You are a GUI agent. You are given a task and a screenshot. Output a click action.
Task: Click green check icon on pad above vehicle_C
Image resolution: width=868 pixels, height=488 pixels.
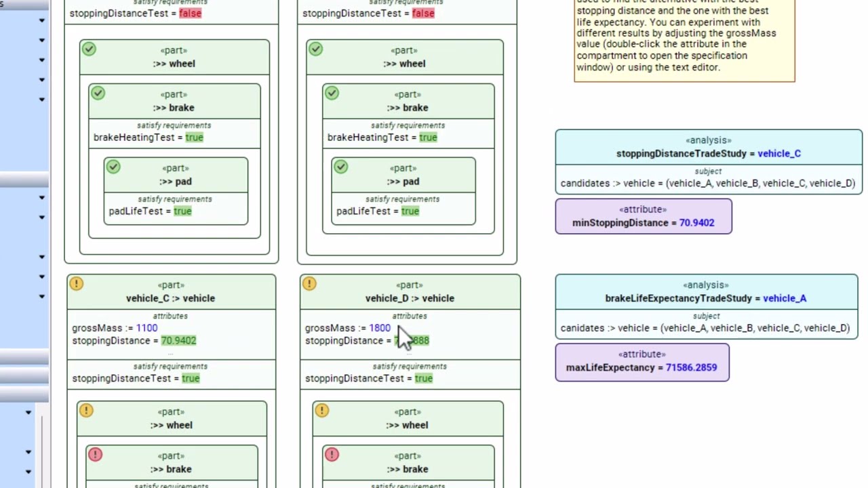click(113, 167)
